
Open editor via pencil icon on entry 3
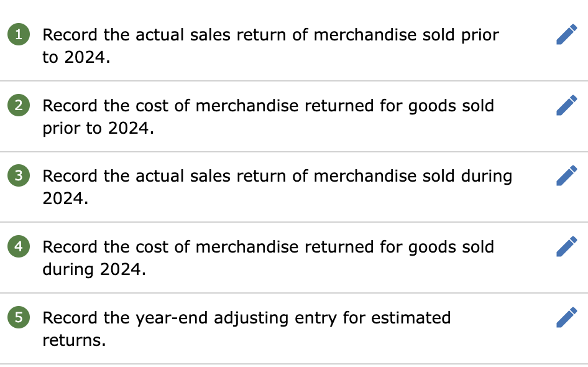(x=566, y=175)
